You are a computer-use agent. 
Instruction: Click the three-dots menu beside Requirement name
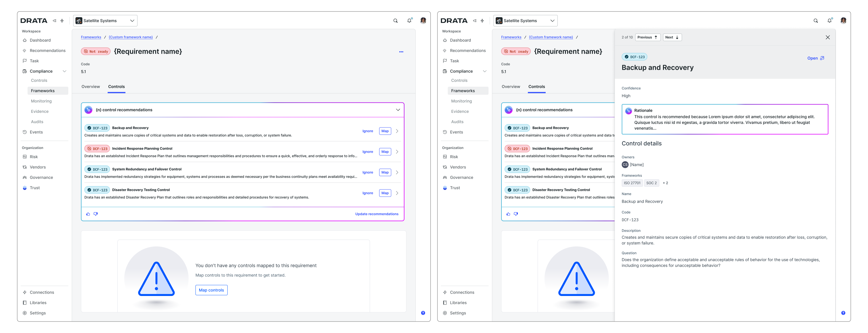tap(401, 52)
